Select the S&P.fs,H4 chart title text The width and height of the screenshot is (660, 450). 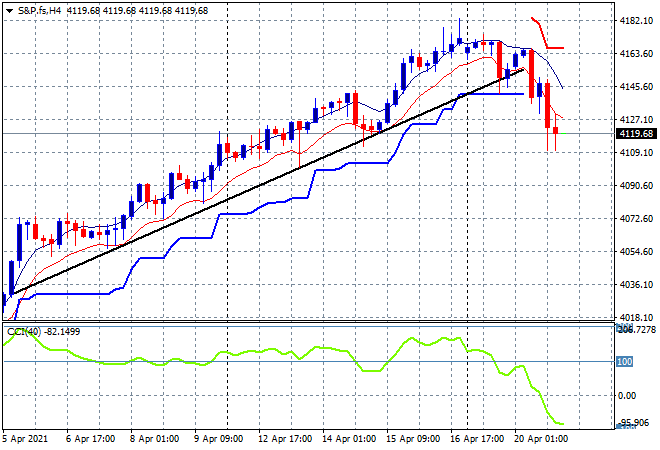point(39,11)
